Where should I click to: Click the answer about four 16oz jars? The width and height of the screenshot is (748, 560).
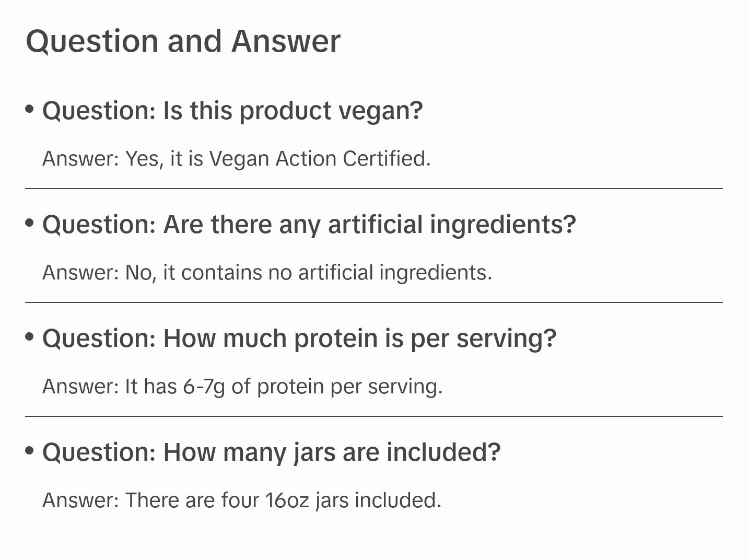click(x=242, y=500)
